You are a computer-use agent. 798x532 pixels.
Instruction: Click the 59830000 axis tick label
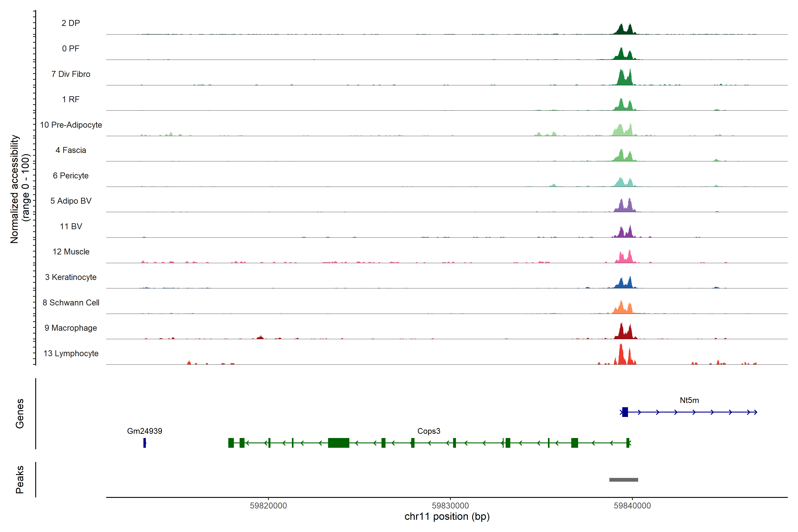pyautogui.click(x=450, y=506)
